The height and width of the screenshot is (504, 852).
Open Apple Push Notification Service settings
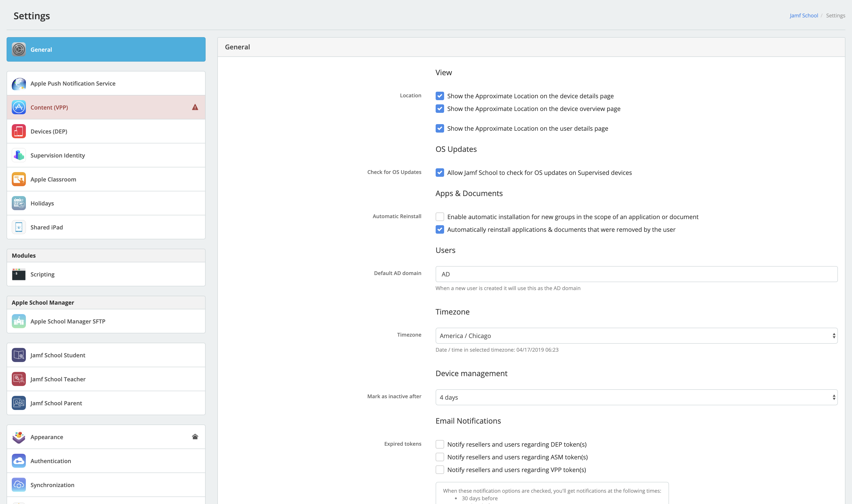pyautogui.click(x=106, y=83)
